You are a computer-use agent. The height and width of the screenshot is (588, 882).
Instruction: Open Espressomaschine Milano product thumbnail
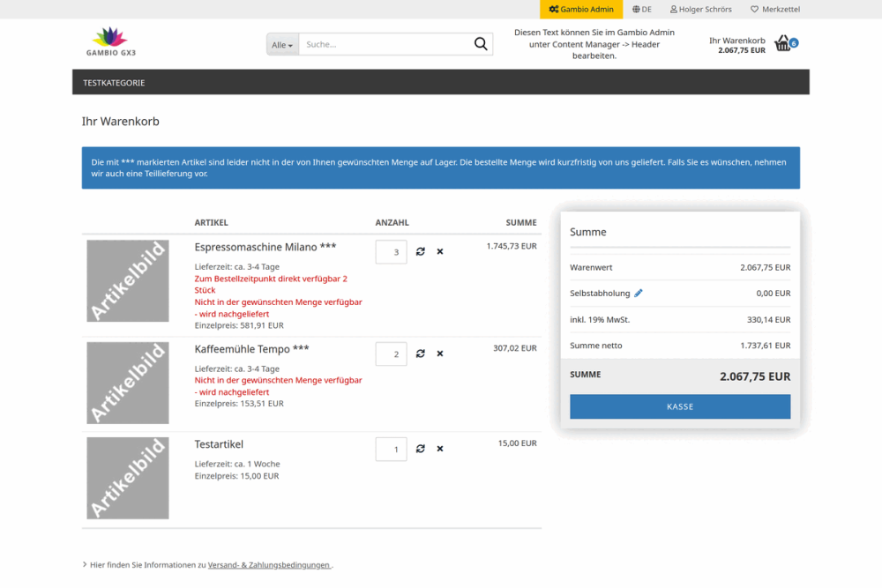tap(128, 281)
